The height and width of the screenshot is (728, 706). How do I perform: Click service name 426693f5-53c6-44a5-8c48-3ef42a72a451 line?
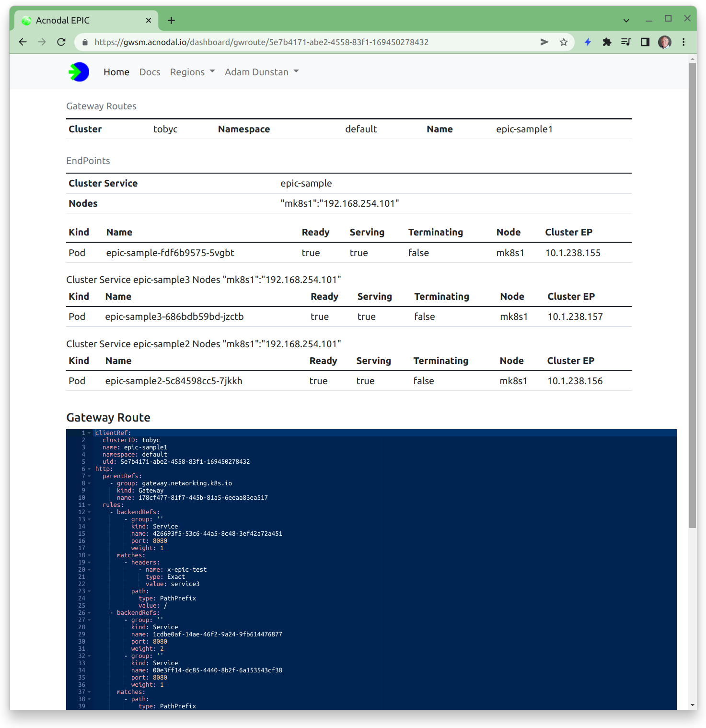pyautogui.click(x=207, y=534)
